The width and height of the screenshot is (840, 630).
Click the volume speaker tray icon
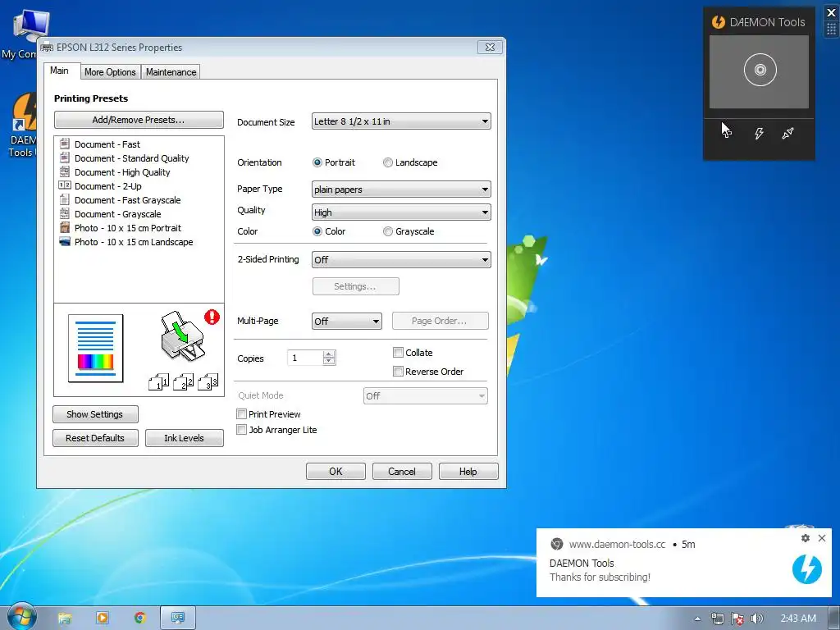[x=756, y=619]
